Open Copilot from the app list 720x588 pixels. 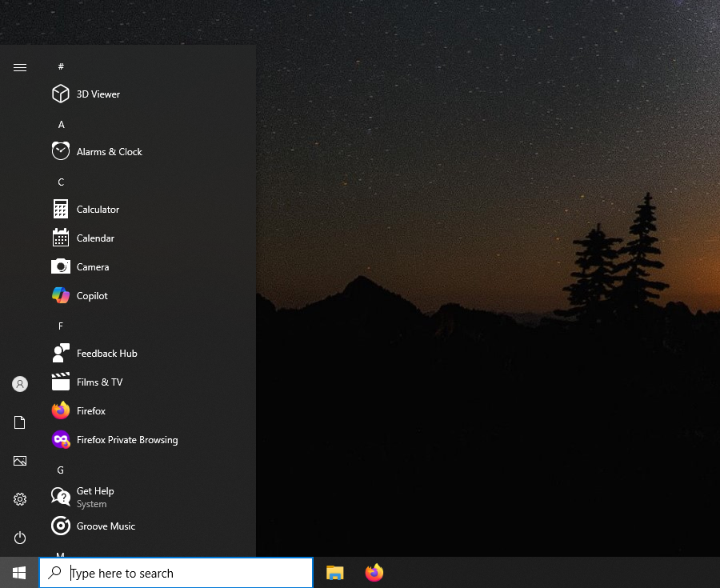(x=90, y=295)
